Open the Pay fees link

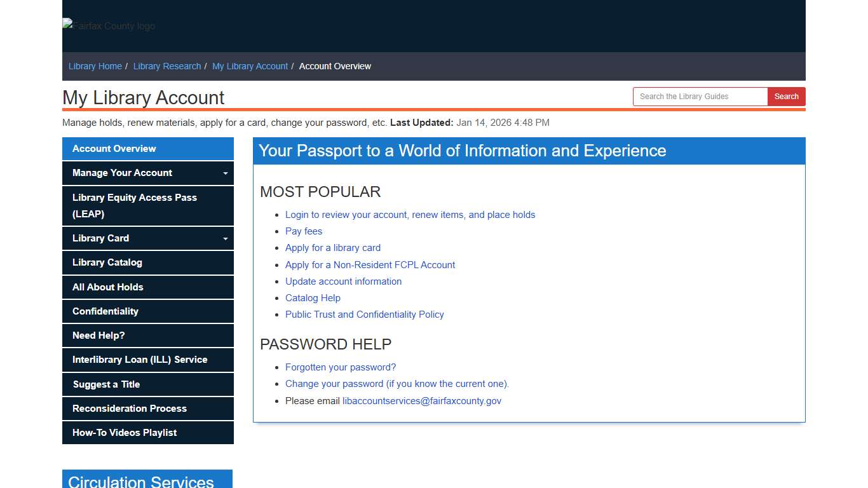point(303,231)
